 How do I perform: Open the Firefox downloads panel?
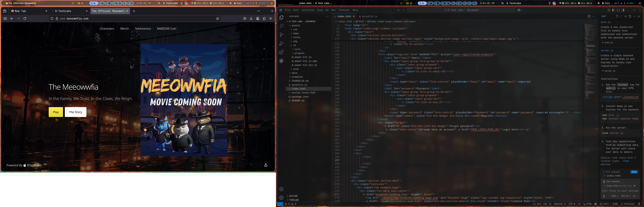(x=251, y=18)
